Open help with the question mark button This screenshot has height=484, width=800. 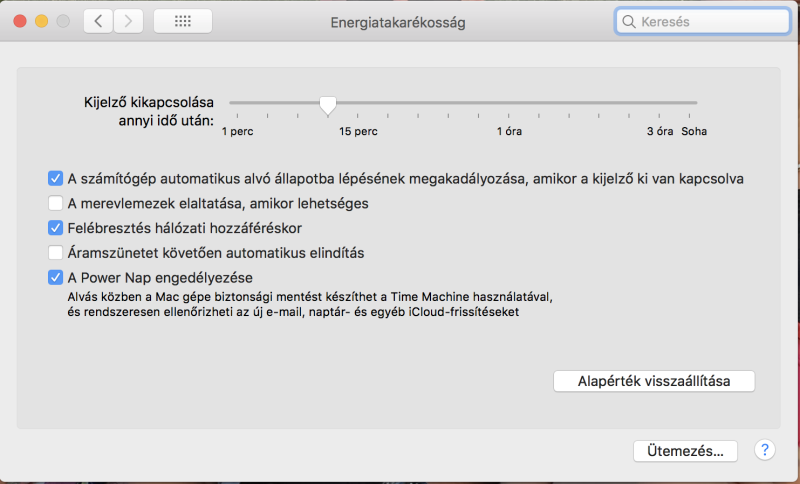coord(764,450)
